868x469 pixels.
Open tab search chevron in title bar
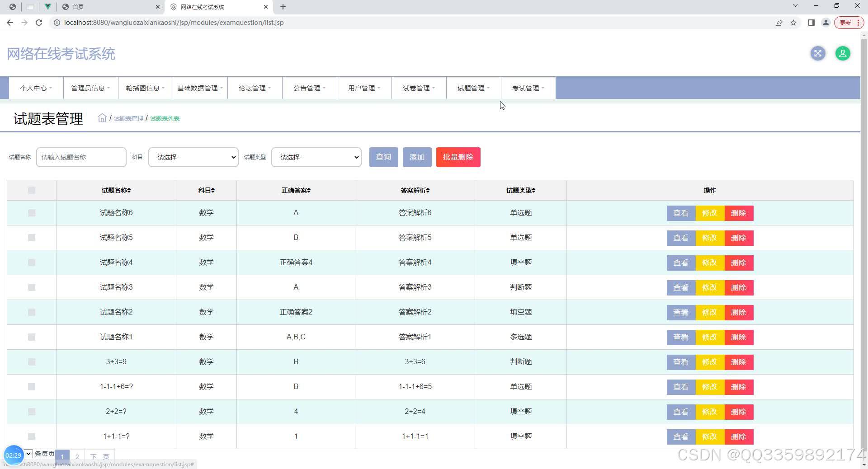click(x=795, y=6)
